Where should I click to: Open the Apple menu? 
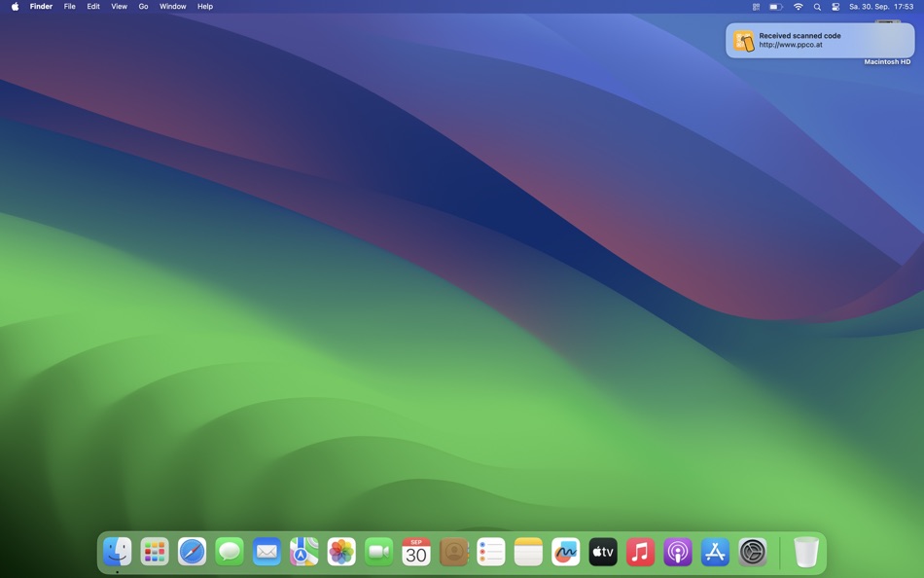(x=15, y=7)
